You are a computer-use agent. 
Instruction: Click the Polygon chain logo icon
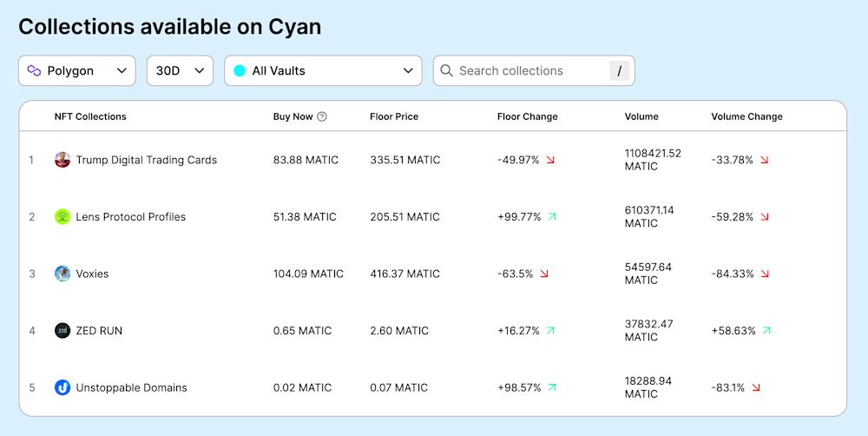point(35,70)
